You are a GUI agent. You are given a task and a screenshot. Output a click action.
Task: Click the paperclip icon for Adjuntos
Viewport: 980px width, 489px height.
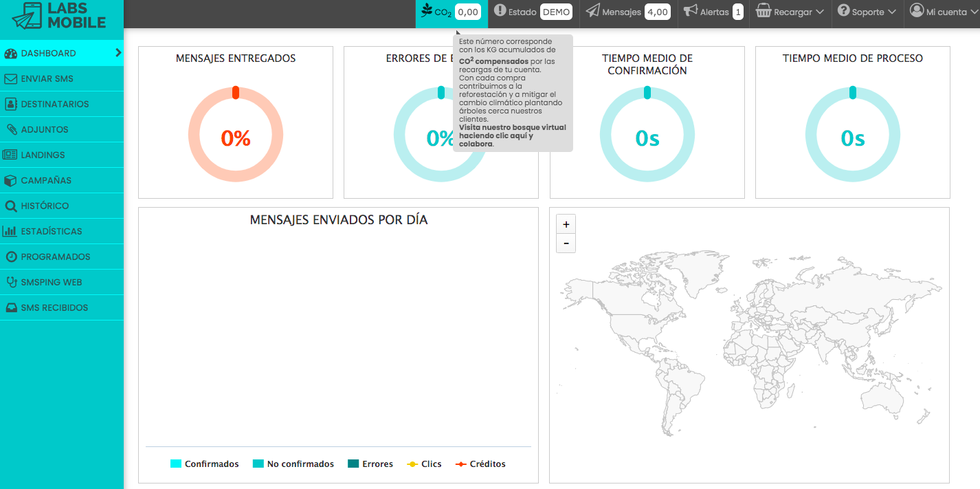[10, 130]
